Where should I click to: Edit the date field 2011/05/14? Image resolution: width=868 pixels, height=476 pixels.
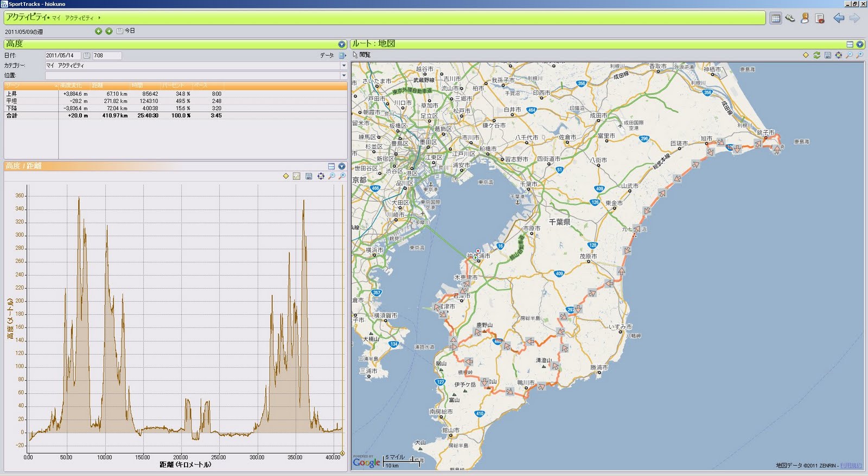(x=62, y=55)
